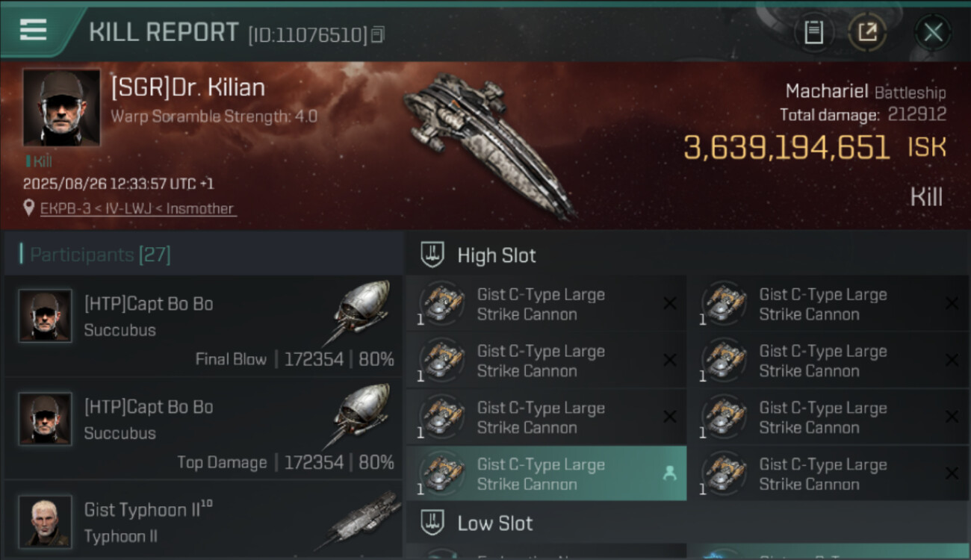Viewport: 971px width, 560px height.
Task: Open Dr. Kilian's pilot portrait
Action: pos(61,108)
